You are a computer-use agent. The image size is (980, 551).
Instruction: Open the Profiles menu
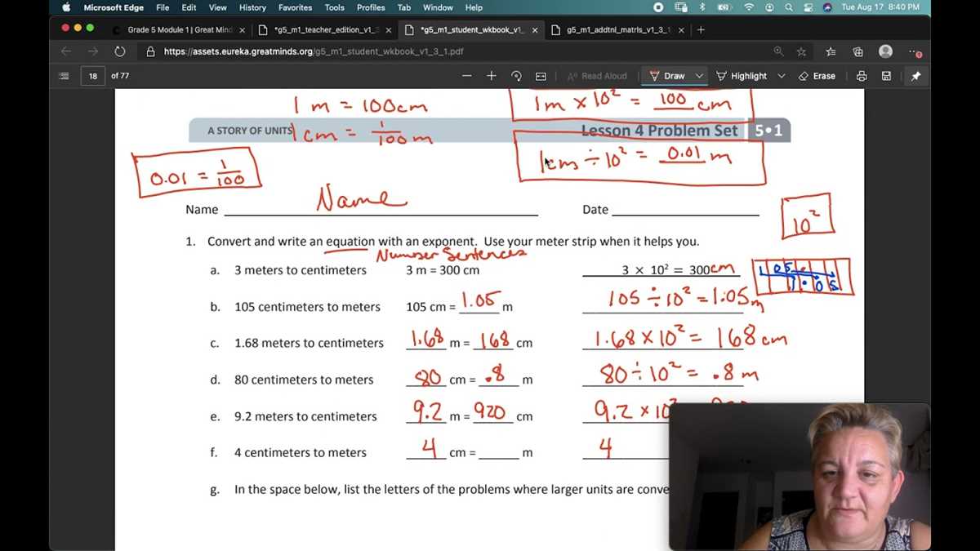(371, 7)
